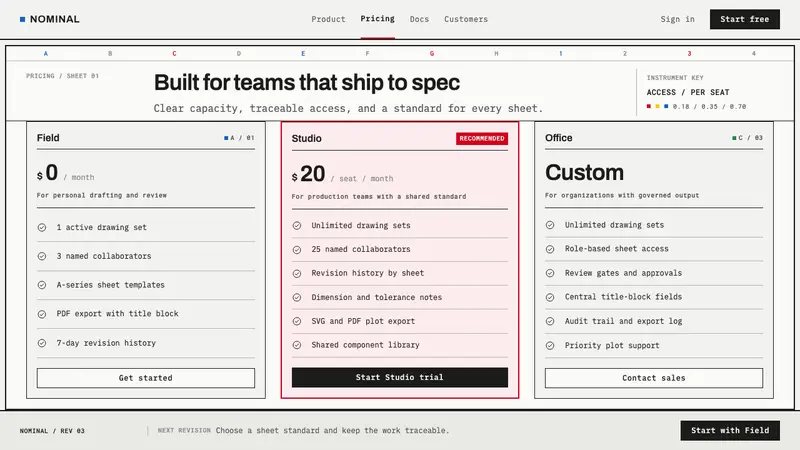Click the check icon by Revision history by sheet
Viewport: 800px width, 450px height.
pos(297,273)
